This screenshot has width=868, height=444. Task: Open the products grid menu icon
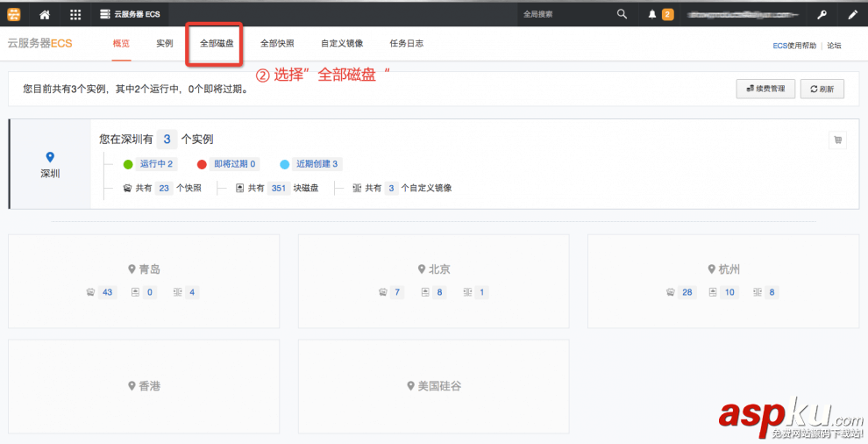pyautogui.click(x=75, y=14)
